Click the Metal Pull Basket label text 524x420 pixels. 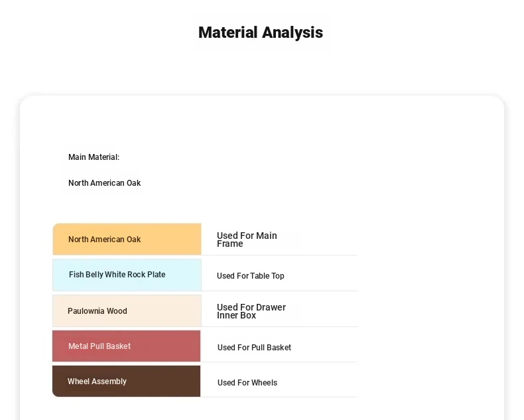(x=99, y=346)
